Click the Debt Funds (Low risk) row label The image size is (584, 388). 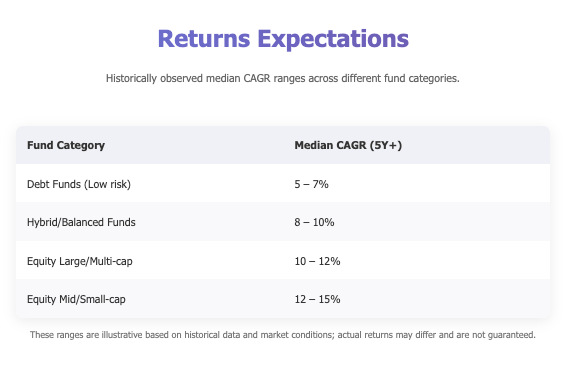tap(79, 184)
